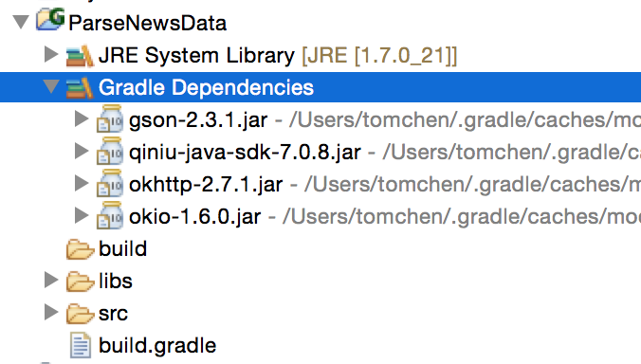Image resolution: width=641 pixels, height=364 pixels.
Task: Click the build folder icon
Action: pyautogui.click(x=80, y=249)
